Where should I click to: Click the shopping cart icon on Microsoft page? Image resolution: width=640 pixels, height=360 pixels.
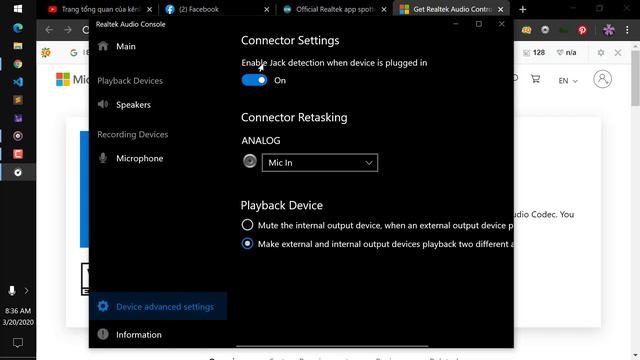click(535, 79)
